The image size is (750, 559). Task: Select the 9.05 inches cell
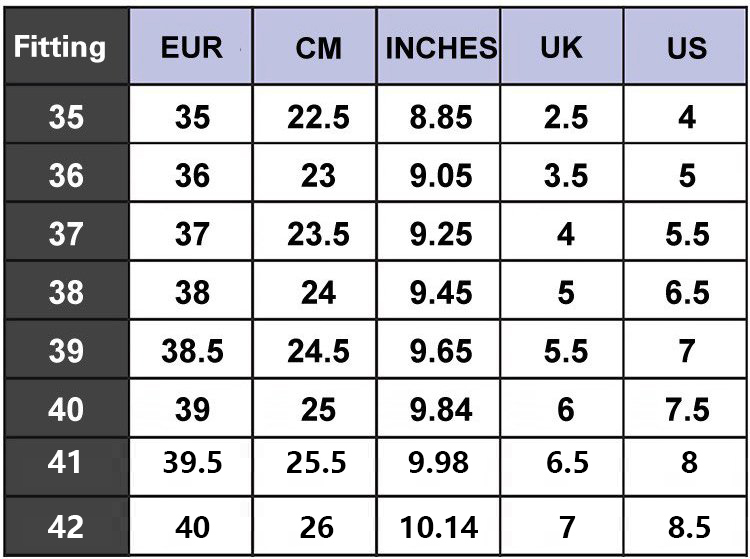pyautogui.click(x=440, y=176)
